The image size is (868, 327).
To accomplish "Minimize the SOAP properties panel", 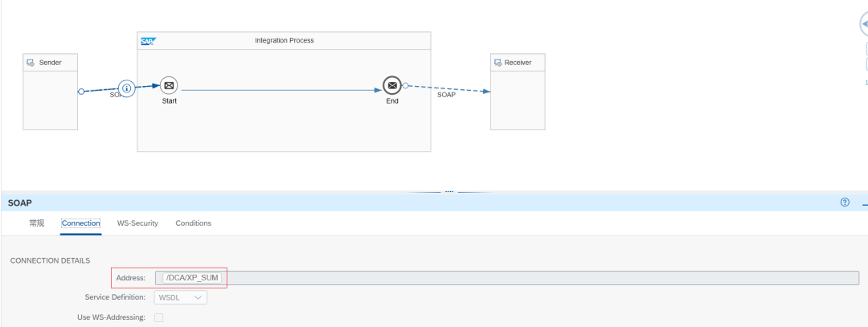I will coord(865,205).
